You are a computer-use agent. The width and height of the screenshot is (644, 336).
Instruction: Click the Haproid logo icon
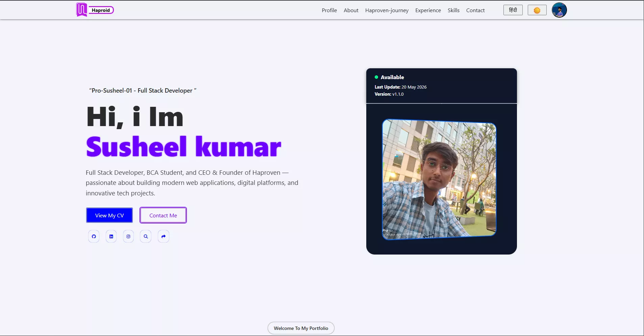point(81,9)
